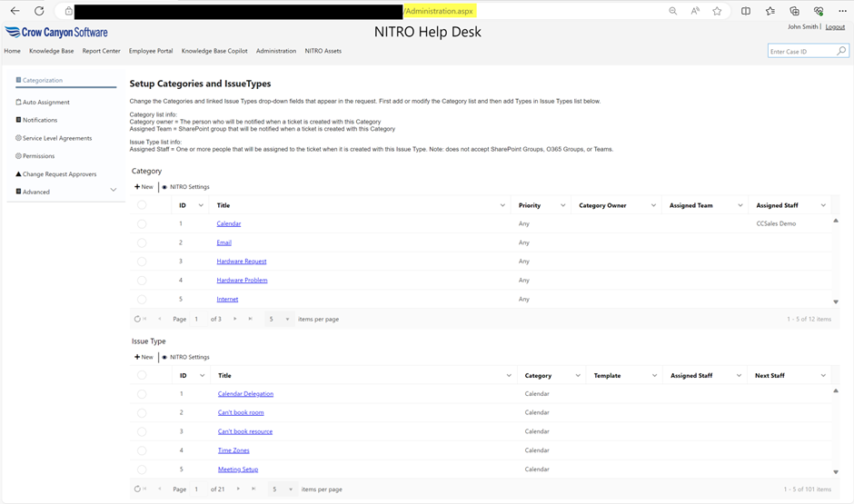
Task: Open the Email category link
Action: (x=223, y=242)
